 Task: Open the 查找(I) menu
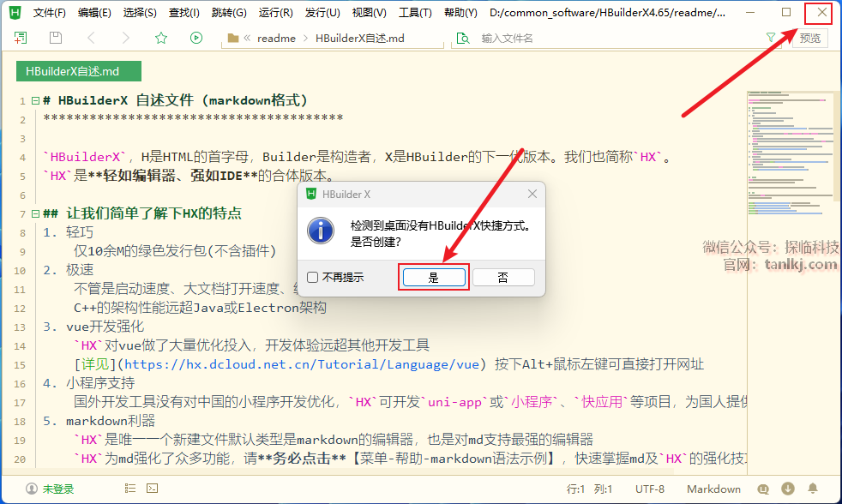(x=184, y=12)
